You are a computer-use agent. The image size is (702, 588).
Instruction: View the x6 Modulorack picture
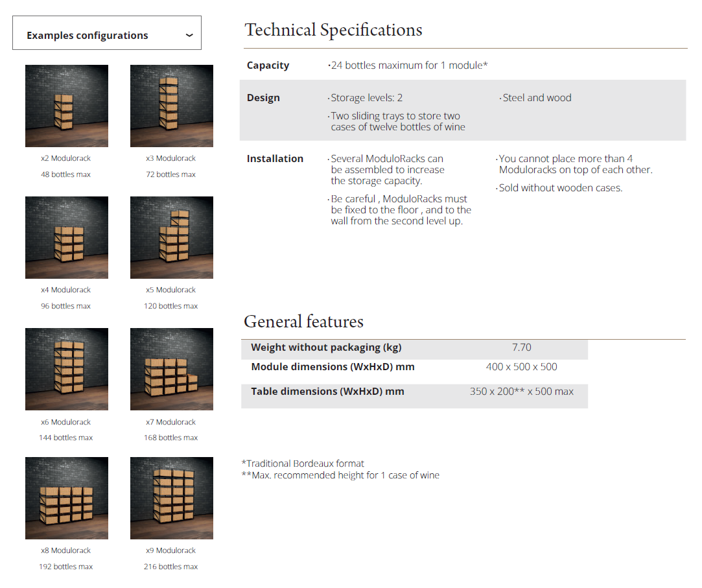click(67, 369)
